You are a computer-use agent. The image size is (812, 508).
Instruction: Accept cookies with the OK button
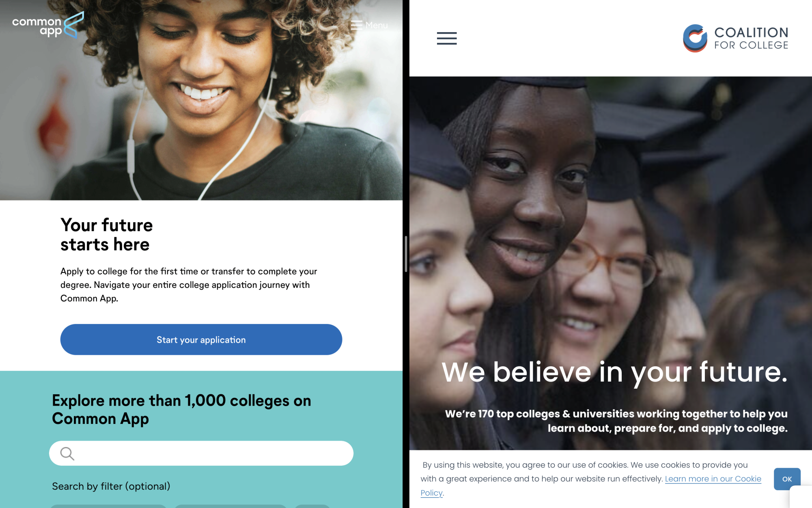(x=787, y=479)
